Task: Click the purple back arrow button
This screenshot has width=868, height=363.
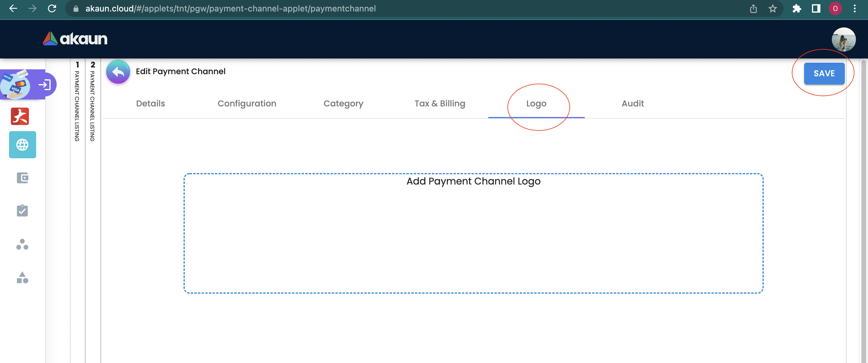Action: click(118, 72)
